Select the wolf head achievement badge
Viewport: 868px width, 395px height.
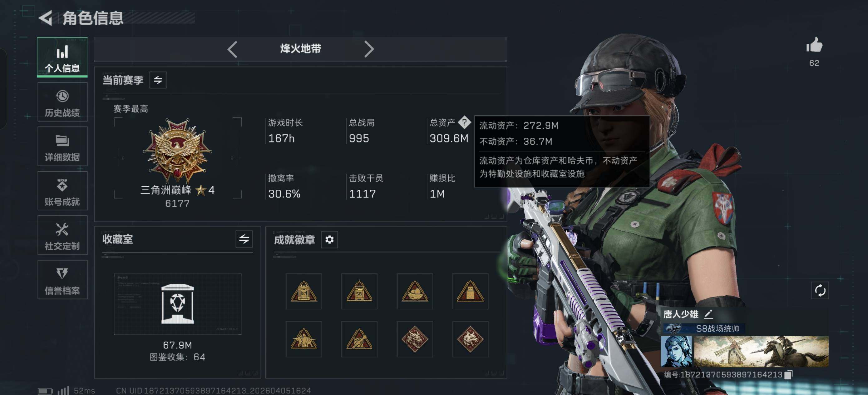coord(470,339)
